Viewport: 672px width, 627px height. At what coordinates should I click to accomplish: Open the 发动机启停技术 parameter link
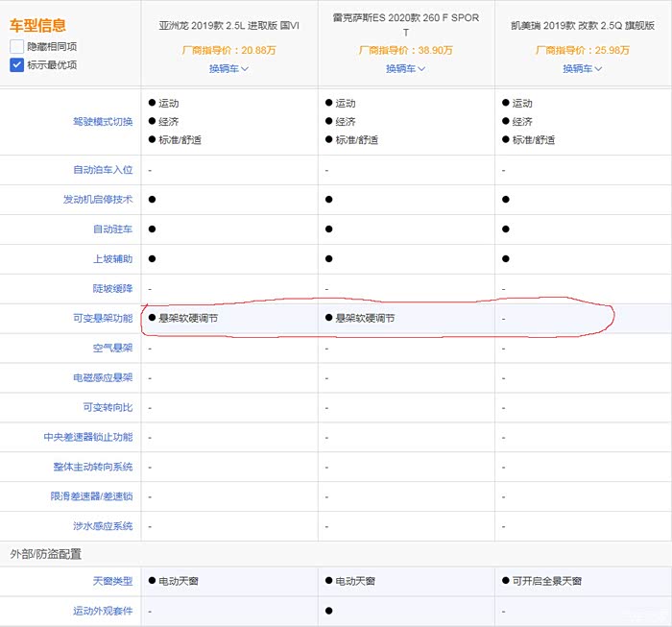tap(97, 200)
